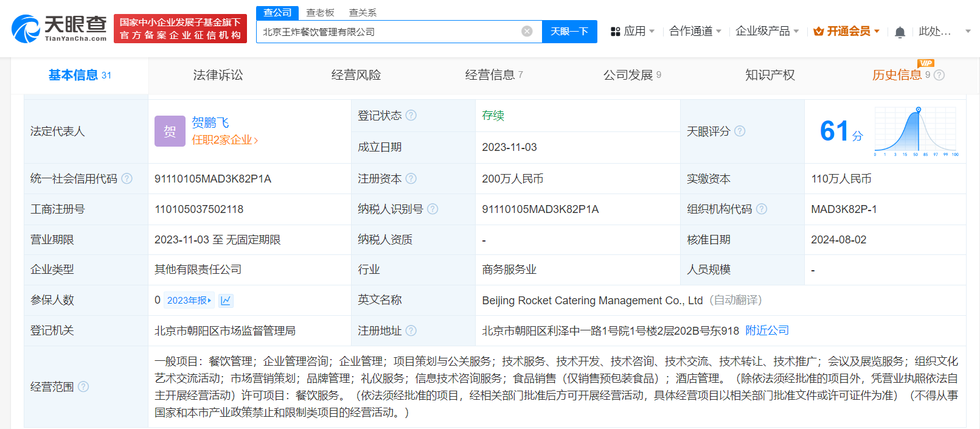Click help icon next to 历史信息 tab
The image size is (980, 429).
tap(939, 75)
